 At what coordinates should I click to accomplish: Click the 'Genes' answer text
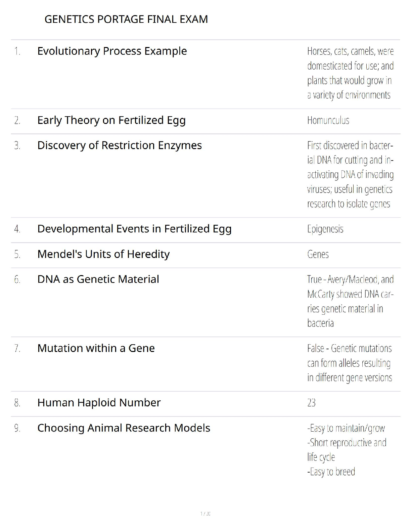tap(318, 254)
